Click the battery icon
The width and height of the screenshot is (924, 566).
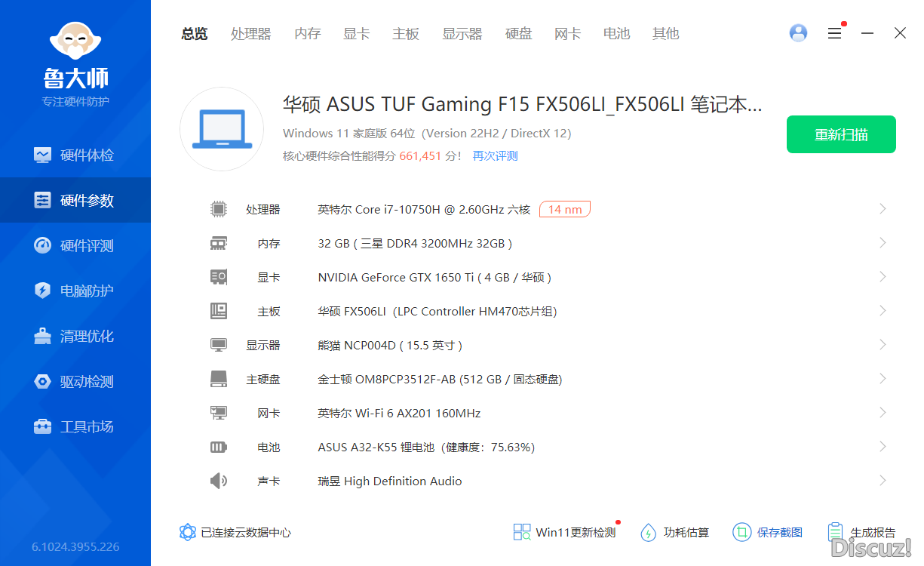[219, 447]
